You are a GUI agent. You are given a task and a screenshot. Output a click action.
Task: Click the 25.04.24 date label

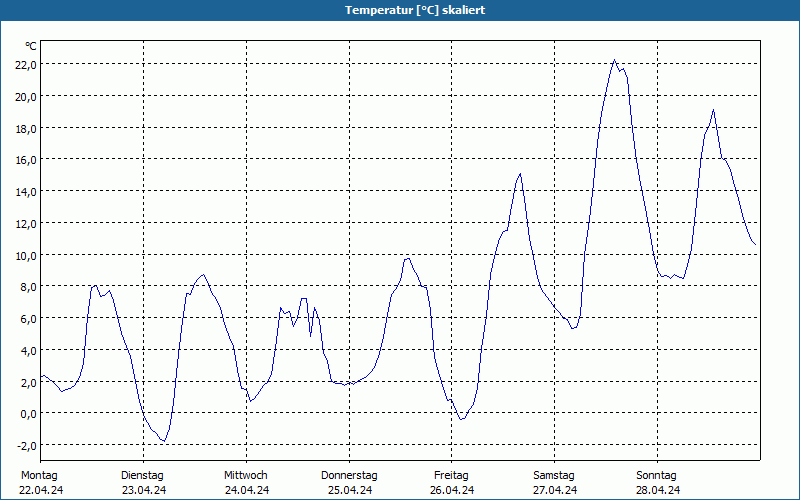click(350, 490)
